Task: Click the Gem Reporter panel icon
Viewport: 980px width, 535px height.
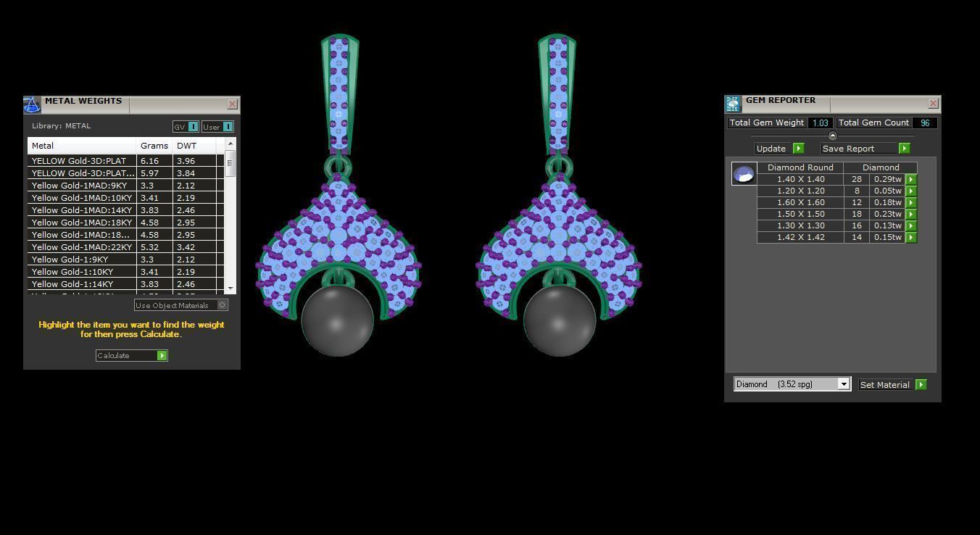Action: [733, 104]
